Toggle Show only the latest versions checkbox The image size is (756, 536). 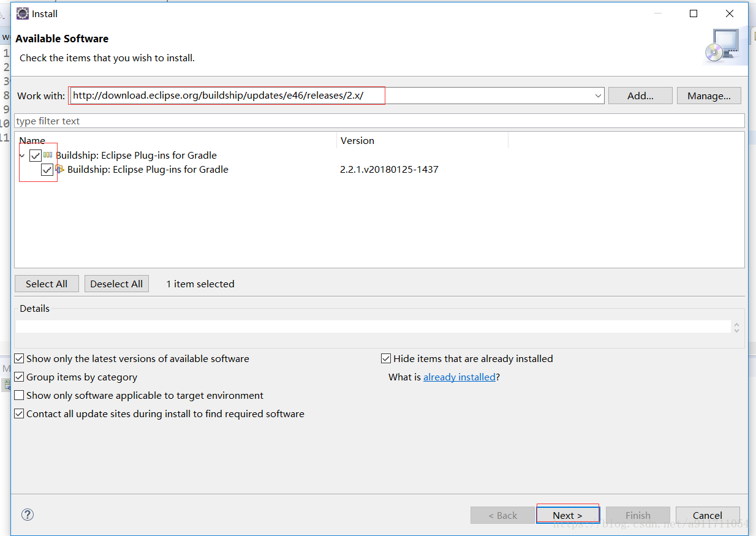[x=19, y=359]
